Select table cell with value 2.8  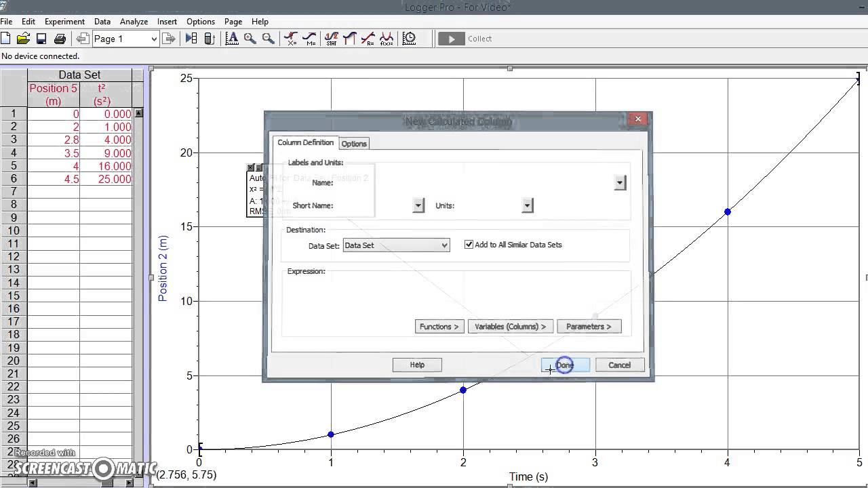(x=54, y=140)
